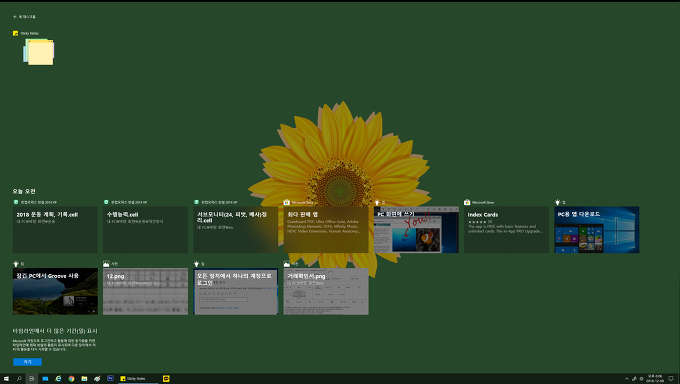Click the 타임라인에서 더 많은 기간(일) 표시 heading
Screen dimensions: 680x384
[x=55, y=331]
